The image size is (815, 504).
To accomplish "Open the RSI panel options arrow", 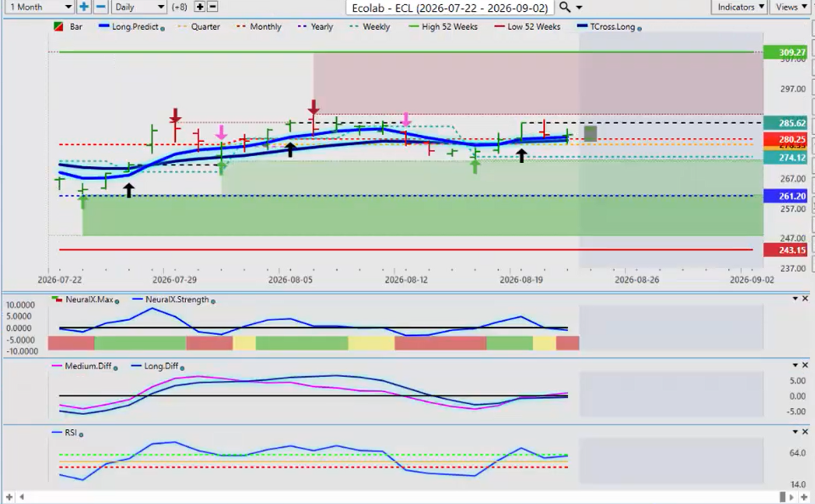I will coord(795,431).
